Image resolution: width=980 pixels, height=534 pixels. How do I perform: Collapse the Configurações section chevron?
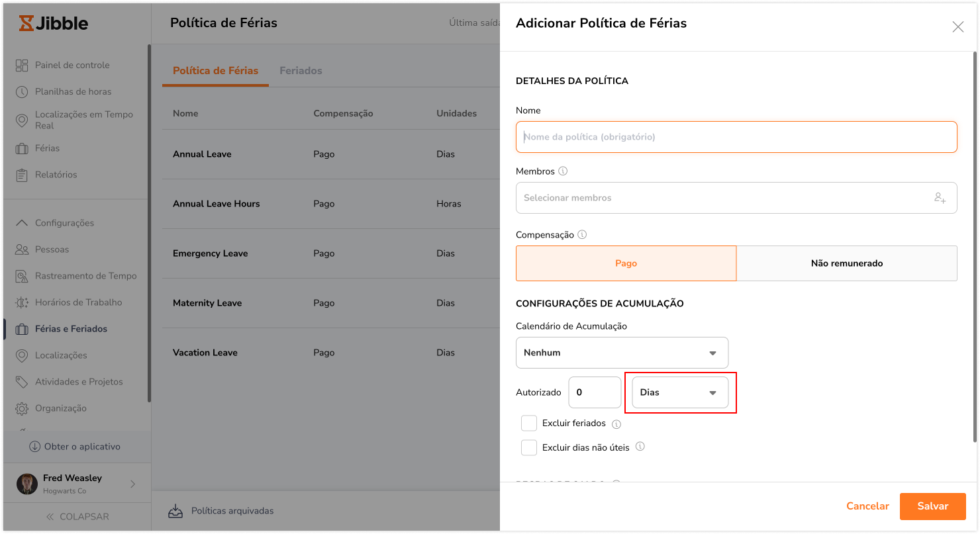[22, 223]
